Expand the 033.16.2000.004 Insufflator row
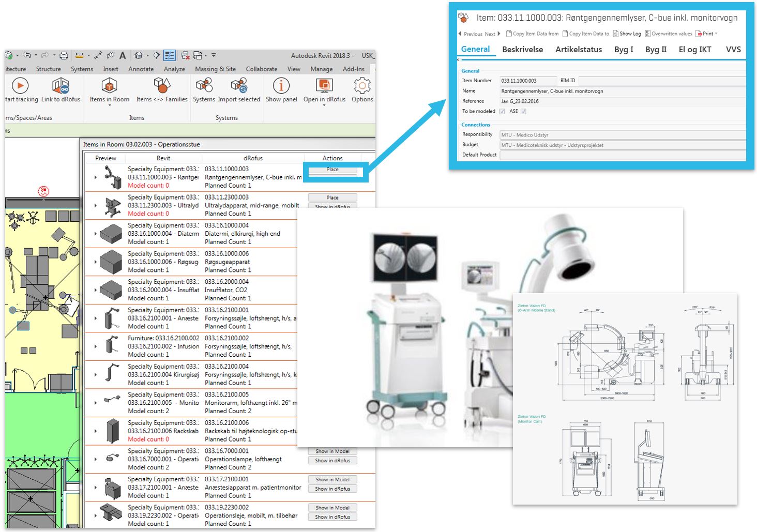 96,290
